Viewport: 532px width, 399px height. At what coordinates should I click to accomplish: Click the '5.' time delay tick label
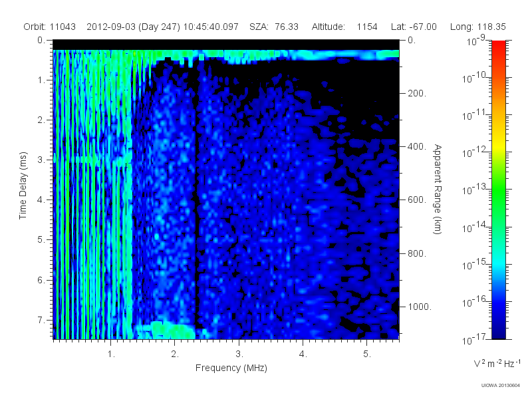41,239
